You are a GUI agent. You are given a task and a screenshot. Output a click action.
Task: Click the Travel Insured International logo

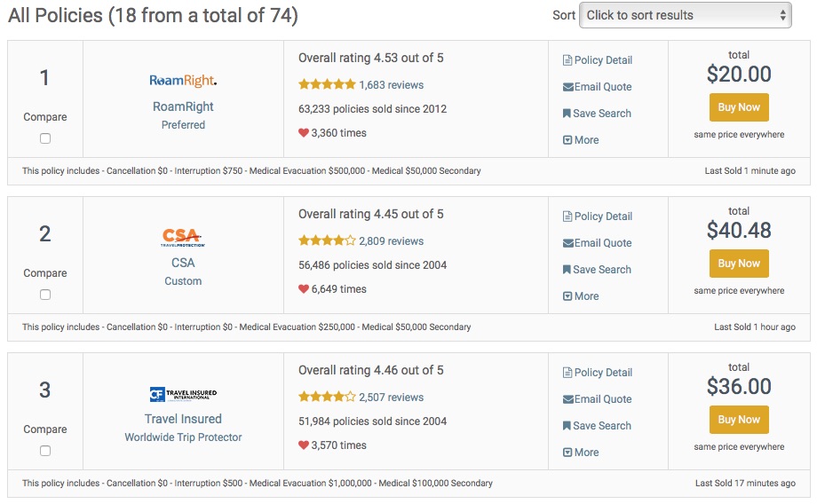pos(183,394)
